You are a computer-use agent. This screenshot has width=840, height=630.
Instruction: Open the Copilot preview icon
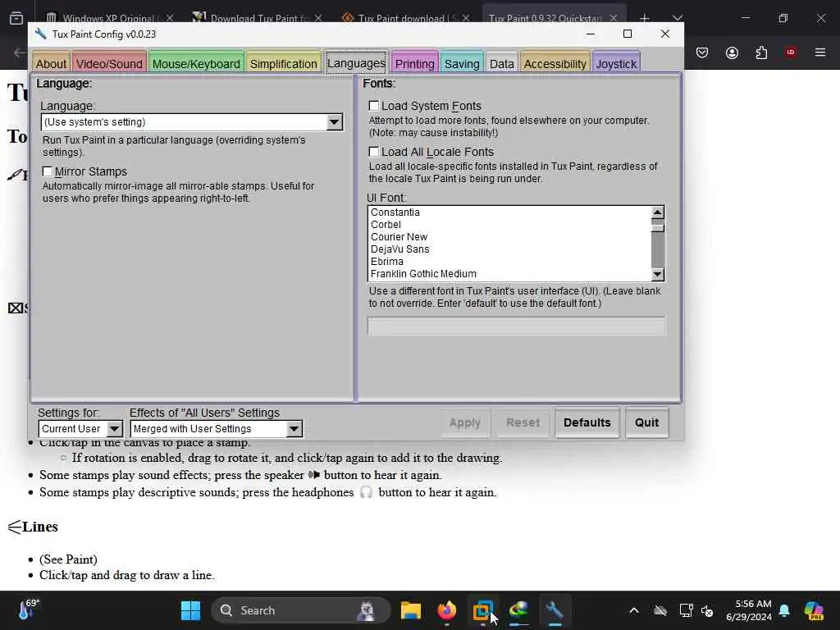[814, 610]
